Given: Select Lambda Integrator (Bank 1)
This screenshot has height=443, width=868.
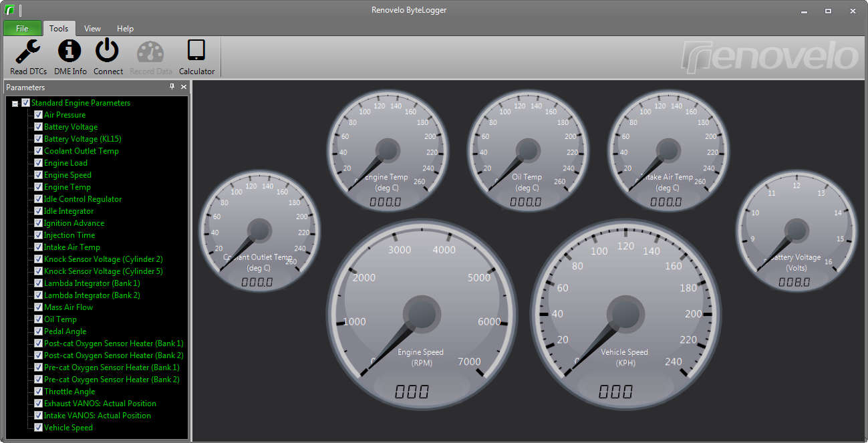Looking at the screenshot, I should coord(92,283).
